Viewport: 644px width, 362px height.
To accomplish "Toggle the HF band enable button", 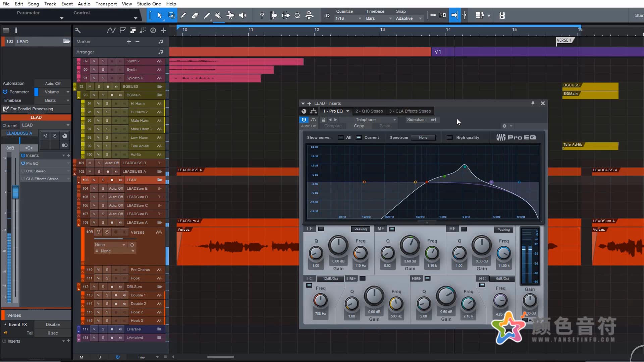I will 464,229.
